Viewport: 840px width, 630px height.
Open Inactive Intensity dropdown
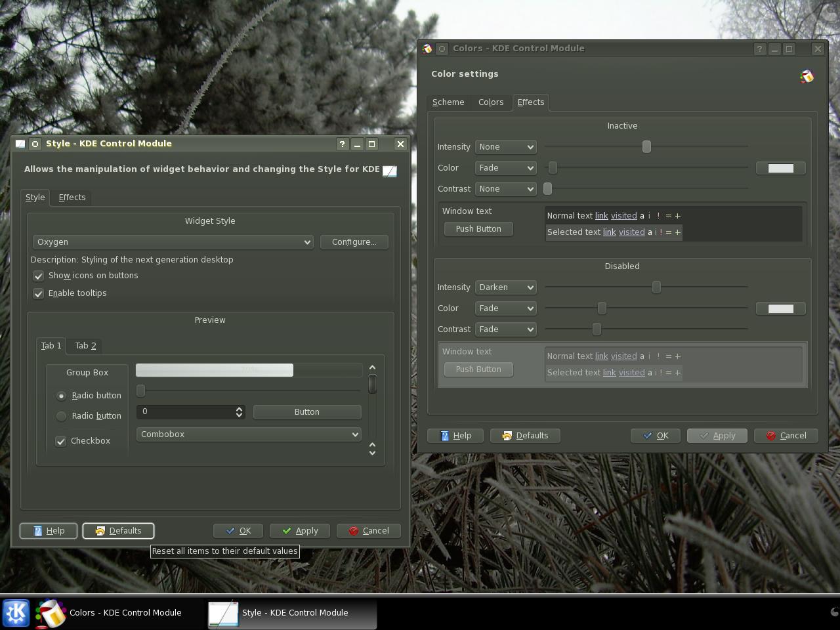click(505, 147)
